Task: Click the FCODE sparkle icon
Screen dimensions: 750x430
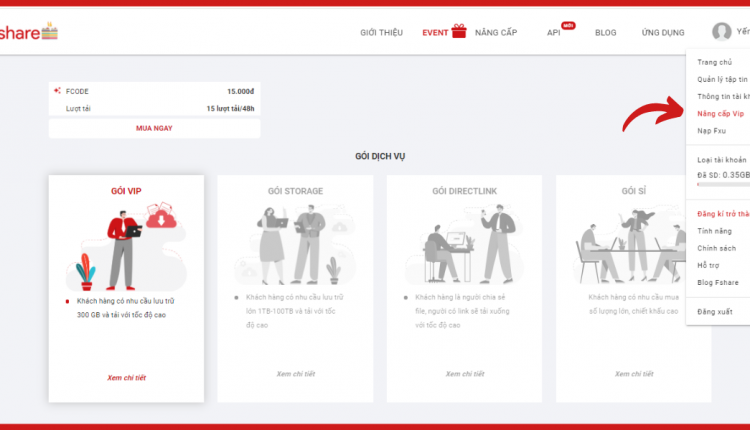Action: (57, 90)
